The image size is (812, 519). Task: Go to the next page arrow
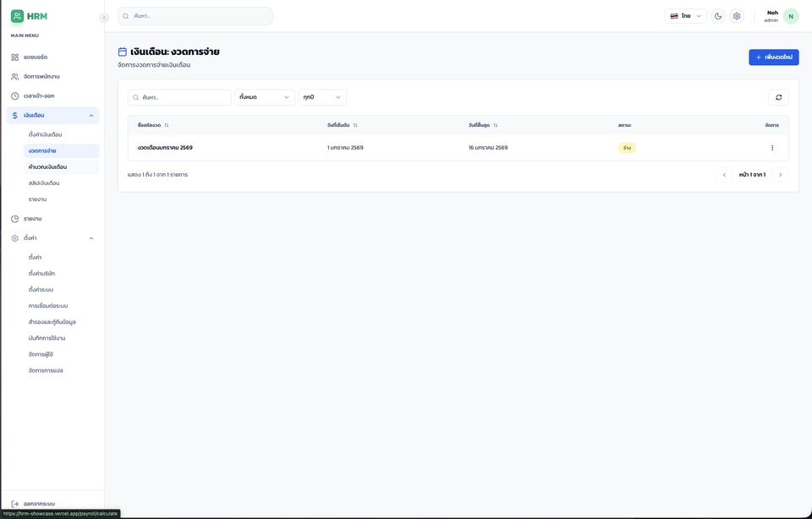[x=780, y=175]
